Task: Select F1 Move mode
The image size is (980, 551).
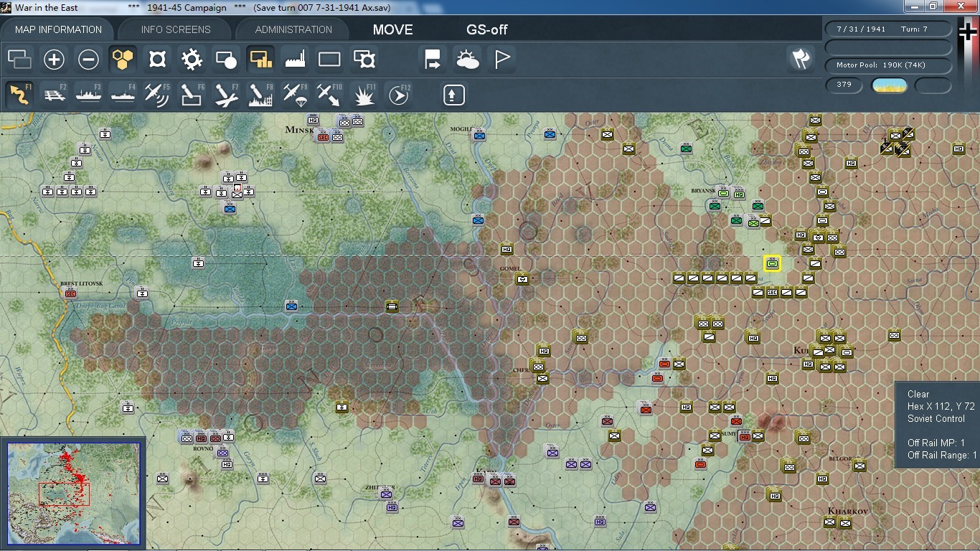Action: click(x=19, y=95)
